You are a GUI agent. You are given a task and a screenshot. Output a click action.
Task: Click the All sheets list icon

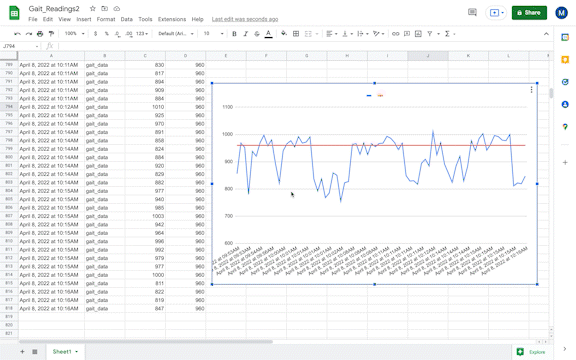point(35,352)
